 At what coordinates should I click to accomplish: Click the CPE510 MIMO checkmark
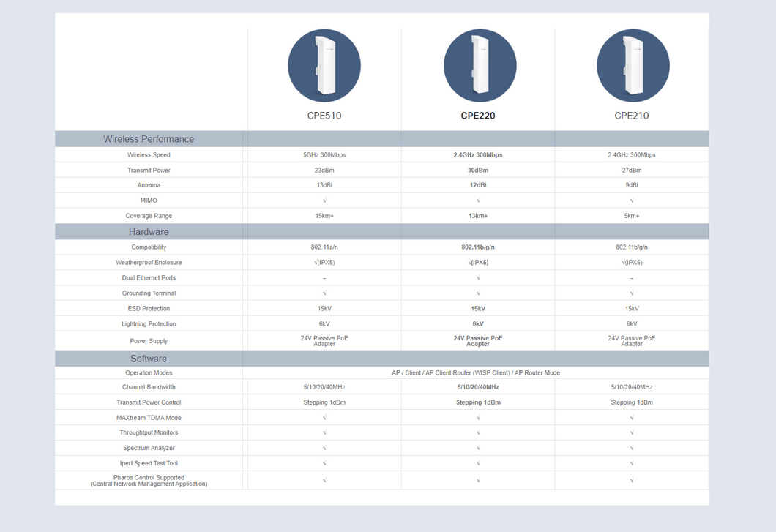pyautogui.click(x=324, y=201)
